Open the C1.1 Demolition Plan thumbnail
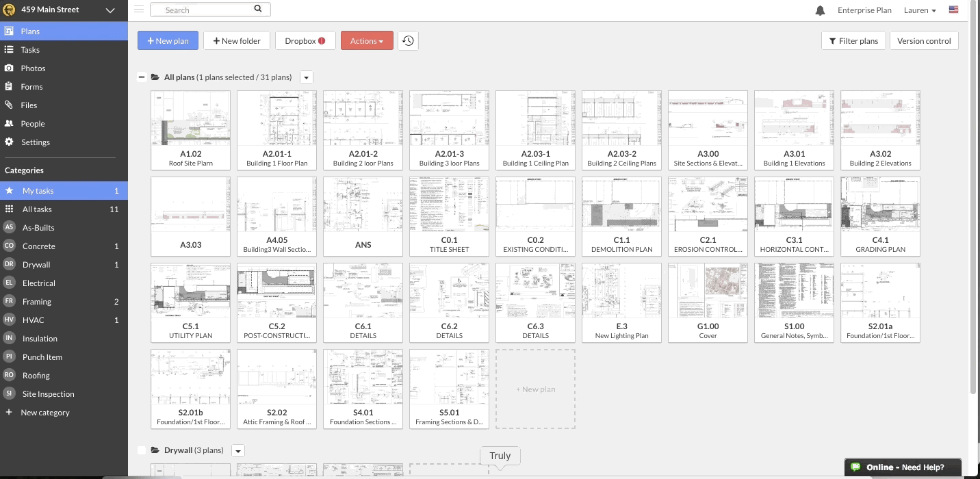This screenshot has width=980, height=479. 622,216
